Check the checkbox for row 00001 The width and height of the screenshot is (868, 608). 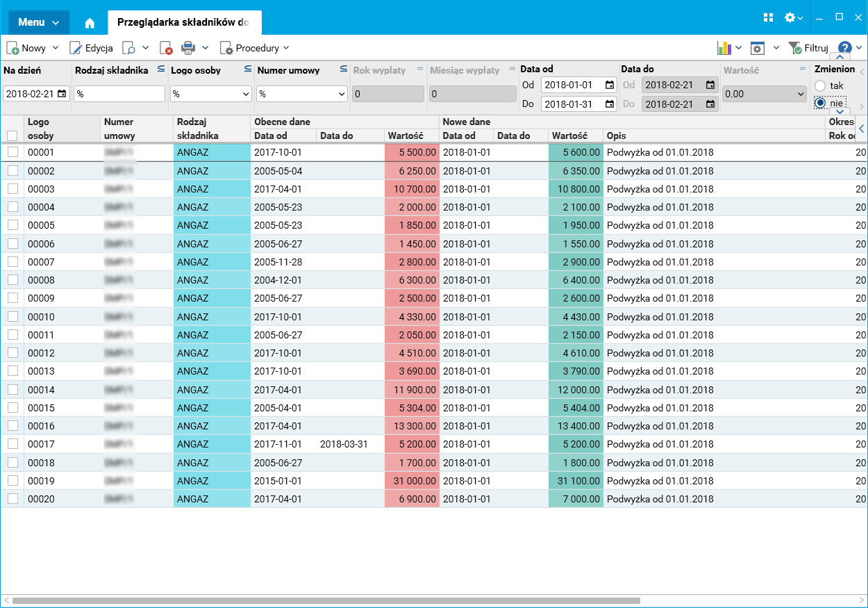[12, 152]
